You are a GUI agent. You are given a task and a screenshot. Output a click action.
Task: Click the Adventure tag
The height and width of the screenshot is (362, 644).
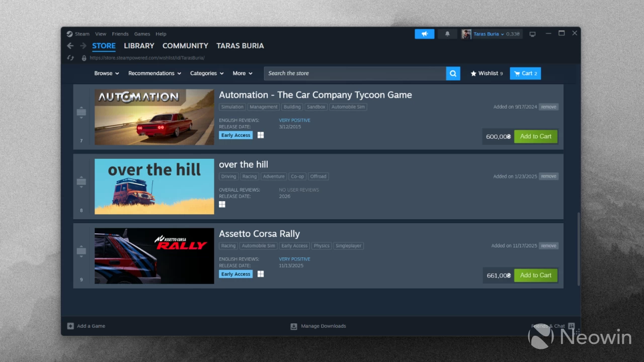274,176
